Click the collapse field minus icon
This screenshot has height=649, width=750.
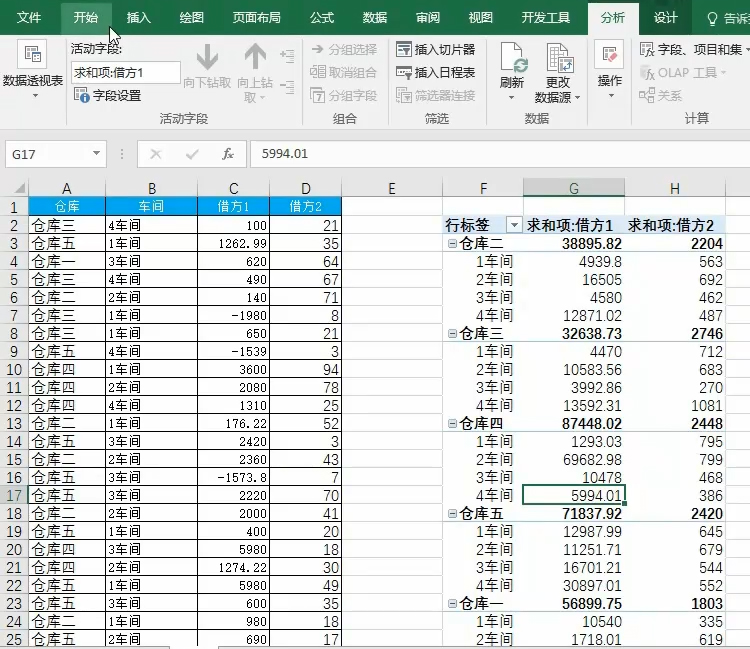pyautogui.click(x=287, y=87)
